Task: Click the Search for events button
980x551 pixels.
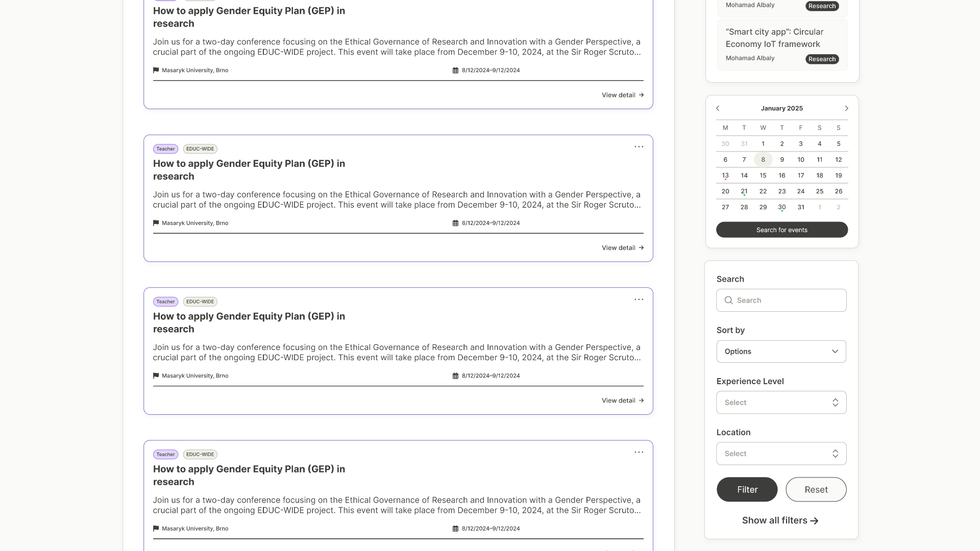Action: [781, 230]
